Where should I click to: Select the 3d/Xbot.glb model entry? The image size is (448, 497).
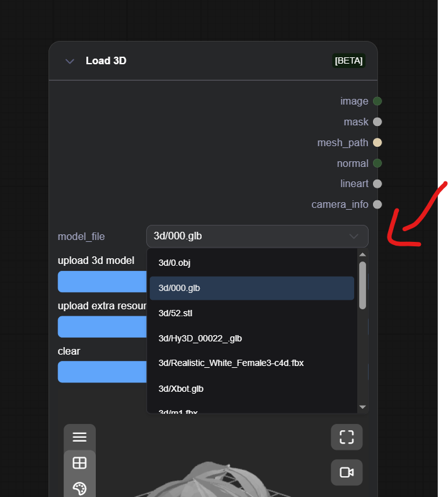(251, 389)
